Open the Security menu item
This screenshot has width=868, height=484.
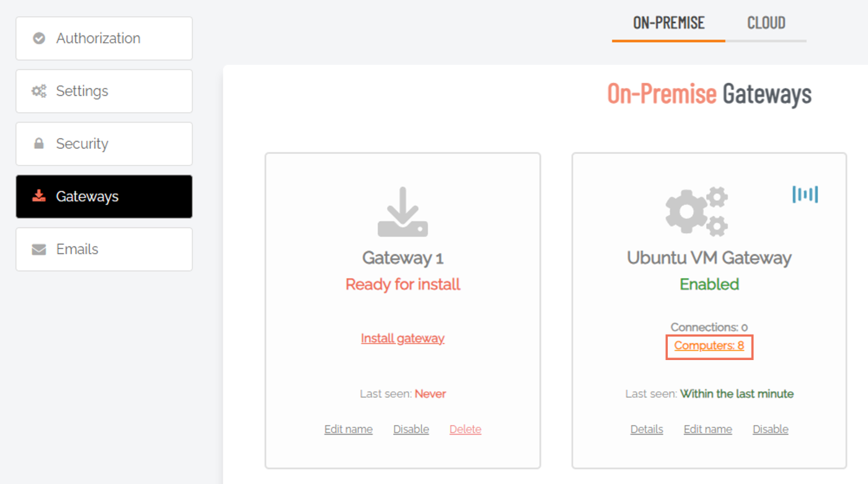coord(104,144)
